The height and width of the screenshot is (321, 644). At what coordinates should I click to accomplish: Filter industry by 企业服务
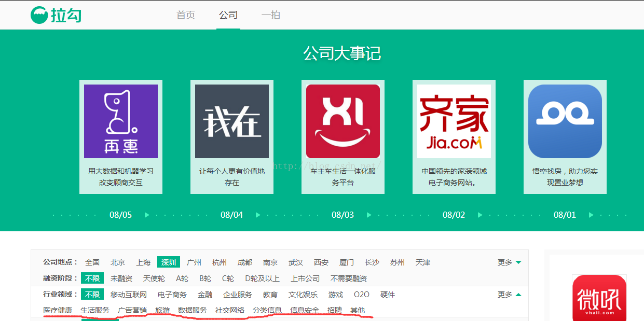[x=238, y=295]
